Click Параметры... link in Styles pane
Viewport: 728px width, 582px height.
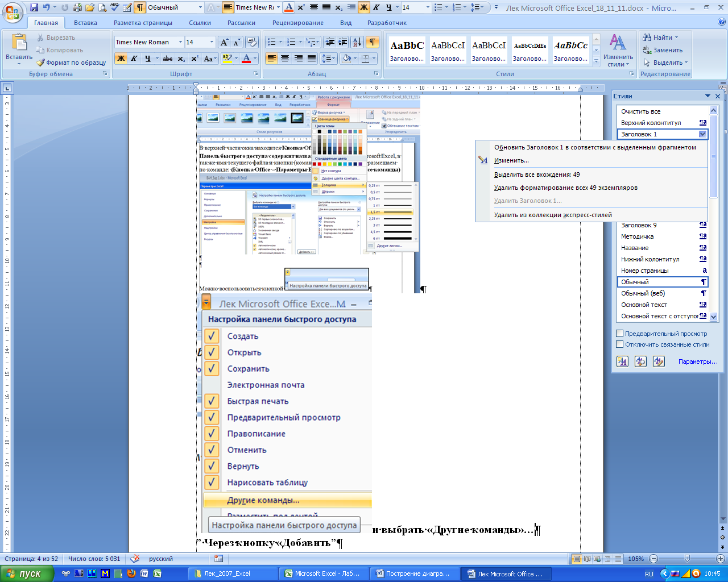point(698,361)
